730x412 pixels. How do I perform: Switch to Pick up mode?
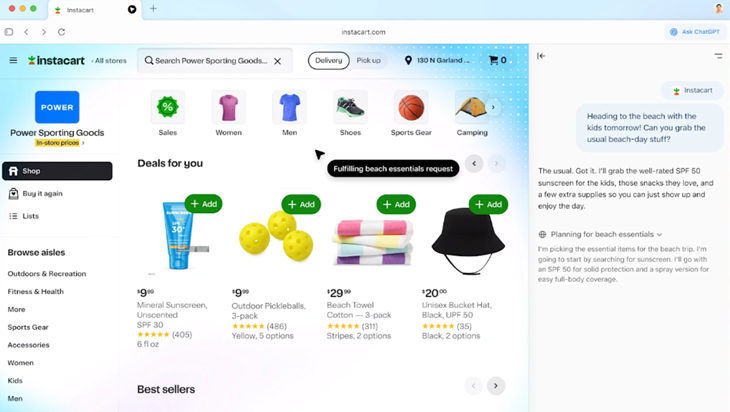pos(368,61)
